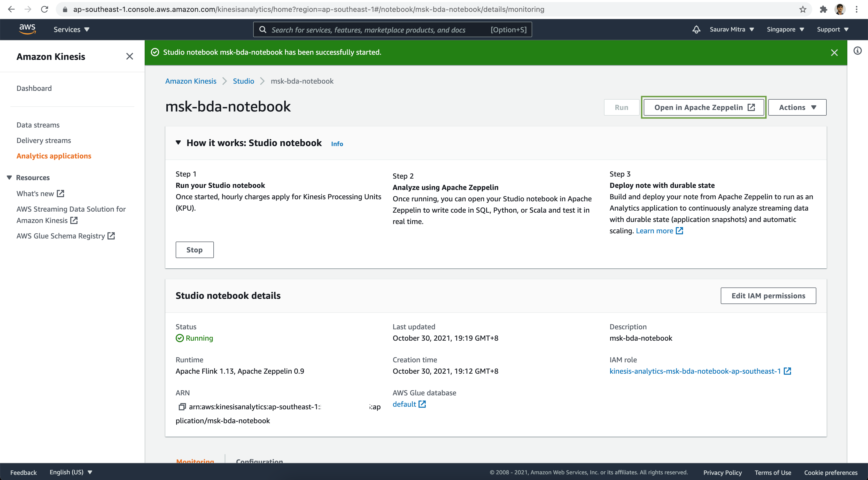Open browser extensions puzzle icon
This screenshot has width=868, height=480.
824,10
